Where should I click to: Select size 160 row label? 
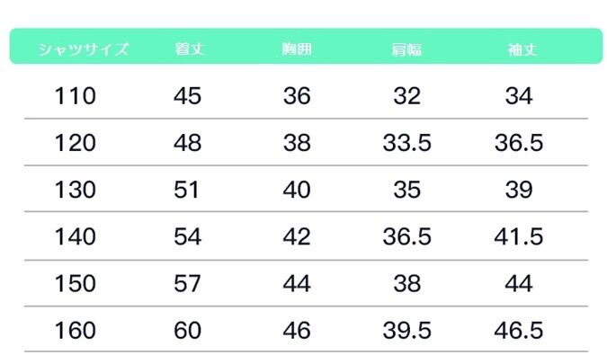[75, 331]
